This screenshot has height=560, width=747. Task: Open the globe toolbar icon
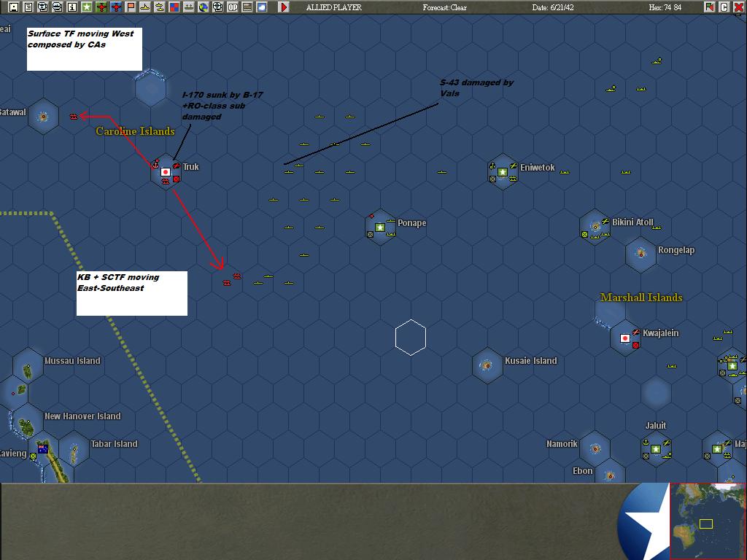(x=204, y=7)
